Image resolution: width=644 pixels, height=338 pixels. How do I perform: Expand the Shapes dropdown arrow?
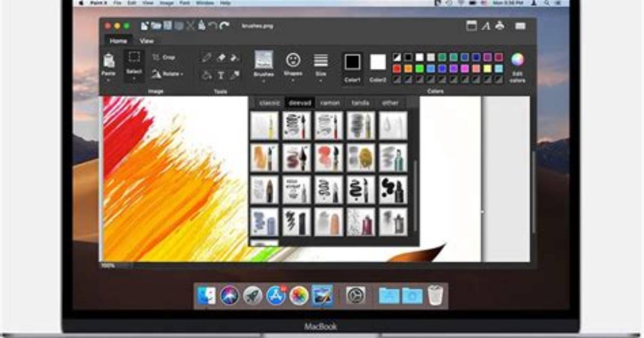pyautogui.click(x=293, y=80)
